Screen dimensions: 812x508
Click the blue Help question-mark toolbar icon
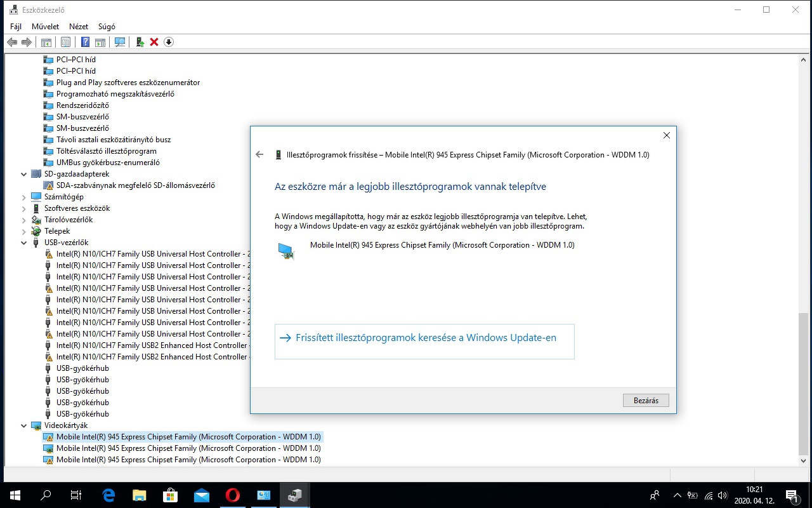click(x=85, y=42)
